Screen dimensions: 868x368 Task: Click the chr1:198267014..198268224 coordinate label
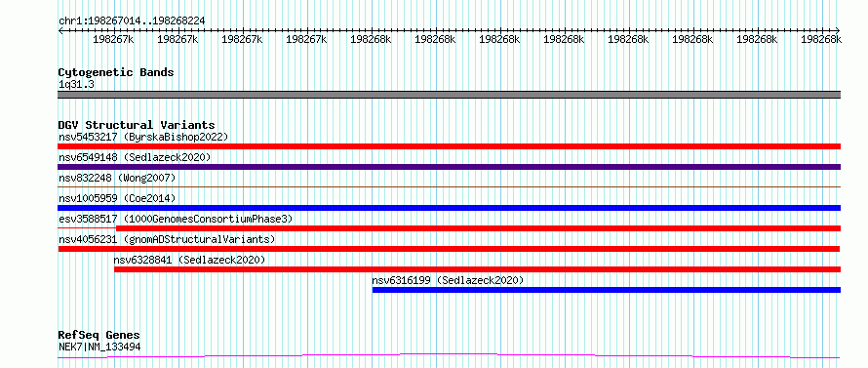point(132,20)
